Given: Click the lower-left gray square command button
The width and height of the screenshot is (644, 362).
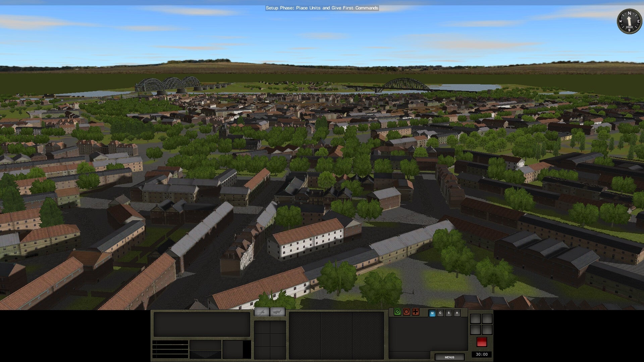Looking at the screenshot, I should point(476,329).
